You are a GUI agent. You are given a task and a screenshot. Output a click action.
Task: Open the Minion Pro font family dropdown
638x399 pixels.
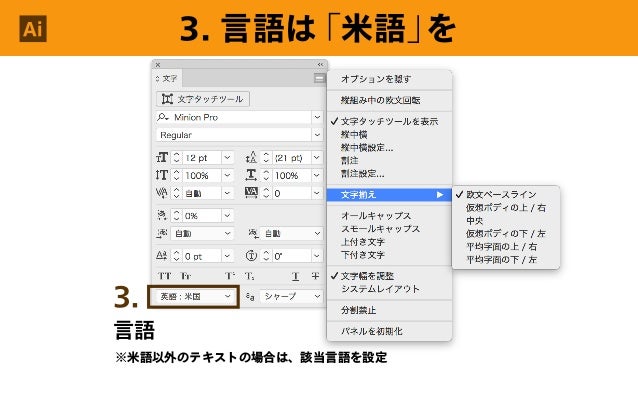tap(317, 117)
